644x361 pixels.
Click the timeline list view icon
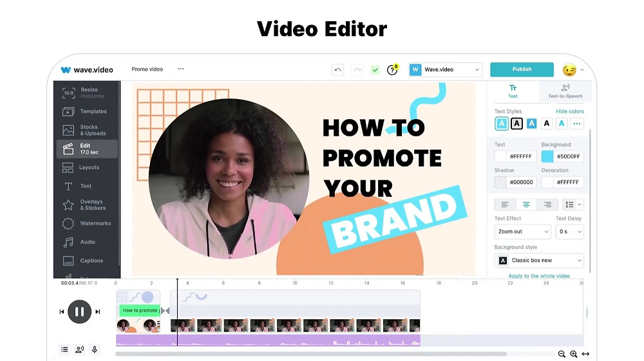tap(64, 349)
